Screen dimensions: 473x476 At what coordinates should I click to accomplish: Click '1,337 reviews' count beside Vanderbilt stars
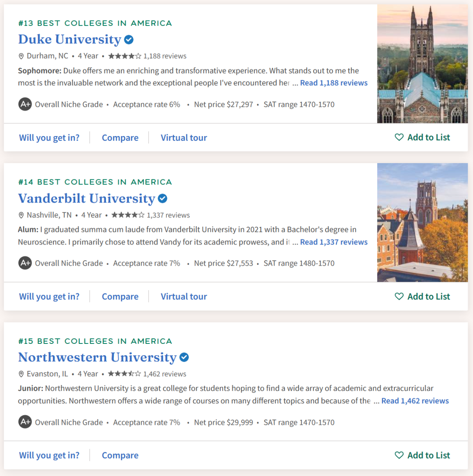169,215
